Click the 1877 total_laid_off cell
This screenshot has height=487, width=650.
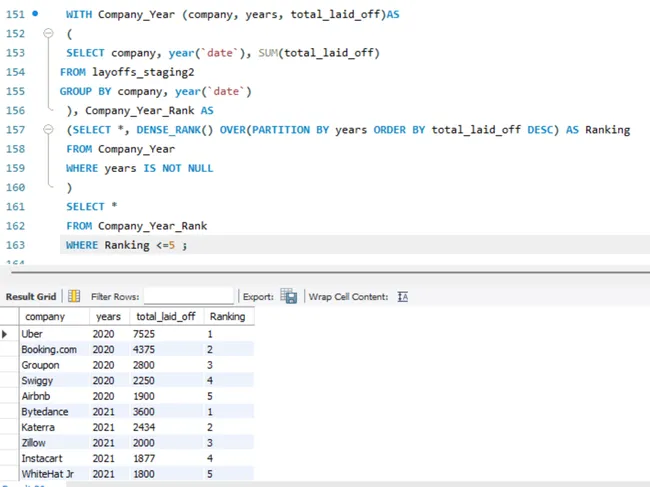coord(167,458)
